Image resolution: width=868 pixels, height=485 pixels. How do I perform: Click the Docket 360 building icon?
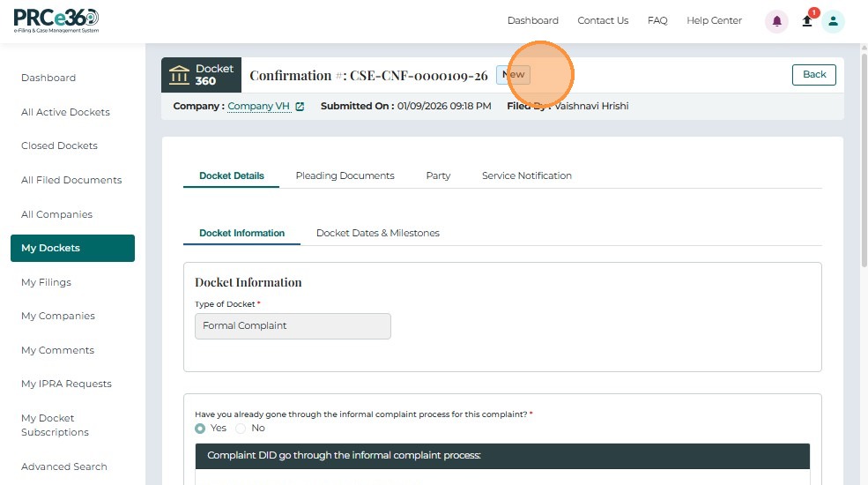(179, 75)
